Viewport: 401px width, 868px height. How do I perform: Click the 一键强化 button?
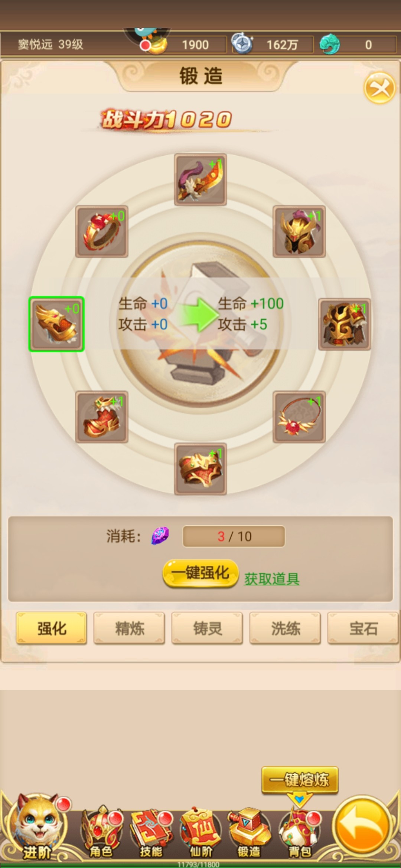[200, 573]
